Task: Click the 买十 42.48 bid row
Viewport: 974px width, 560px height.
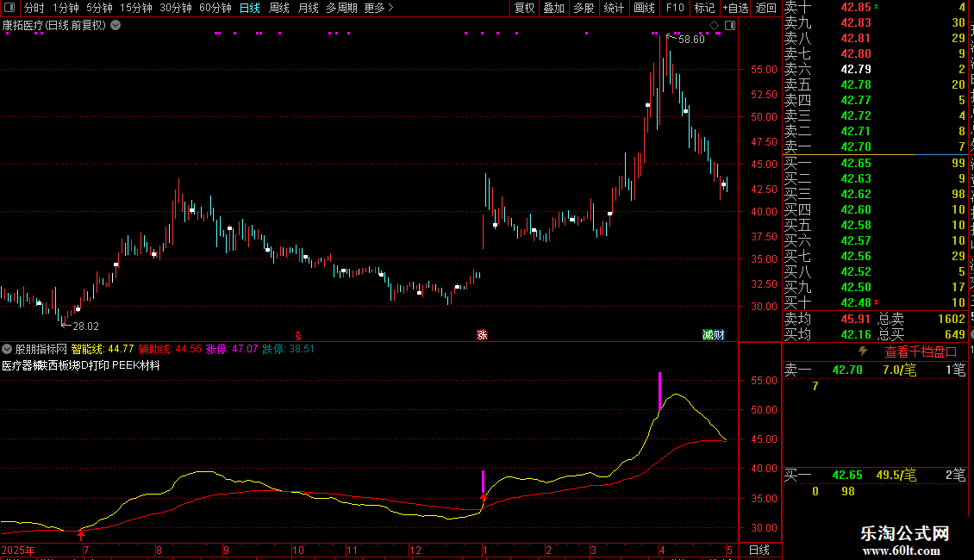Action: [x=875, y=302]
